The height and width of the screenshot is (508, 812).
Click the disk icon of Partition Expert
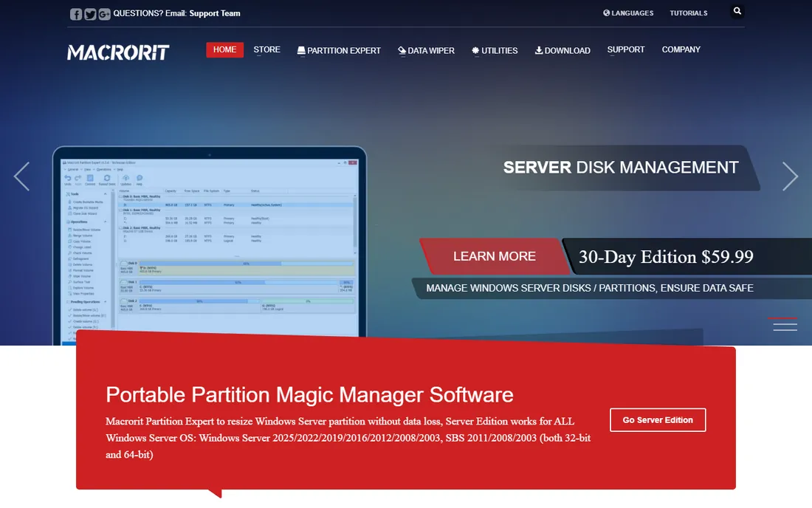301,50
